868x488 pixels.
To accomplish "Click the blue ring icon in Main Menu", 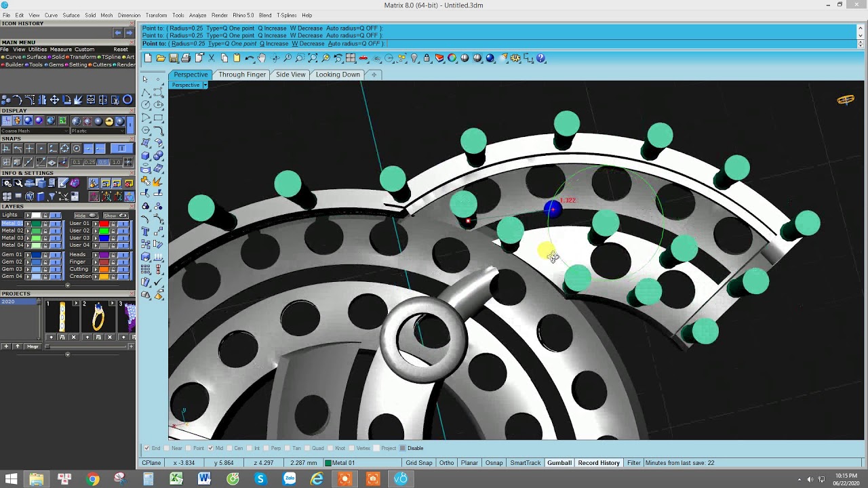I will [x=127, y=100].
